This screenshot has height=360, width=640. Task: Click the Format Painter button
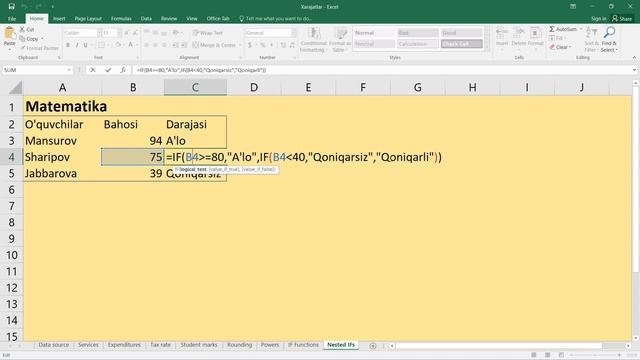coord(40,48)
